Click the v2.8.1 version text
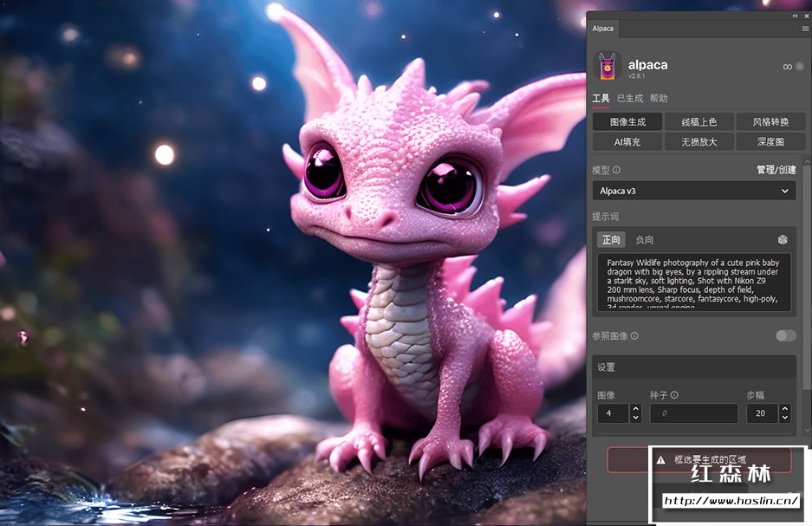This screenshot has height=526, width=812. (x=636, y=76)
